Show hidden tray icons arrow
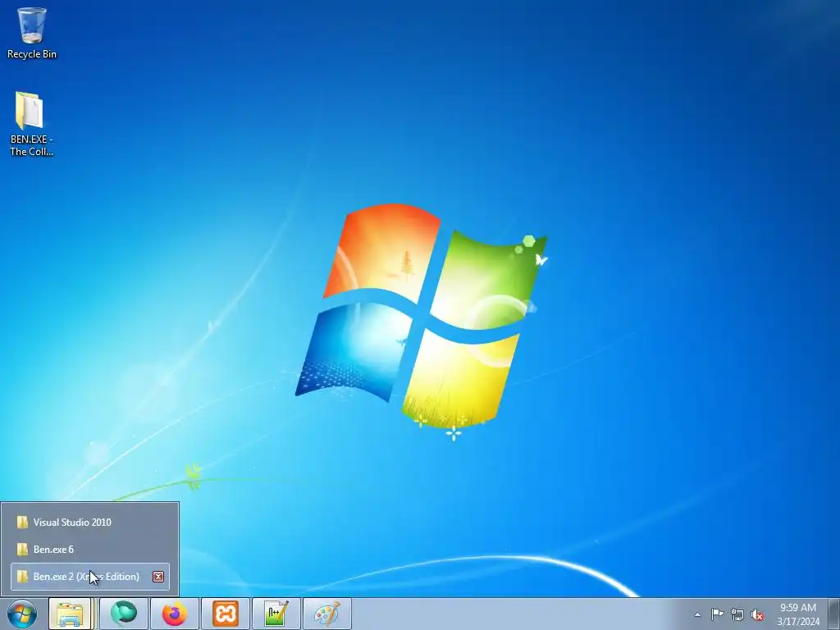Viewport: 840px width, 630px height. (x=697, y=614)
